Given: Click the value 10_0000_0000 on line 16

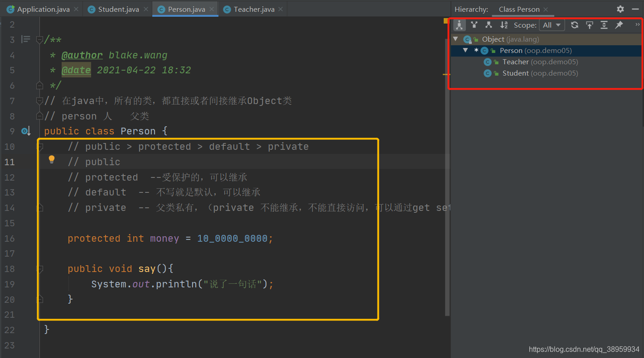Looking at the screenshot, I should (x=232, y=239).
